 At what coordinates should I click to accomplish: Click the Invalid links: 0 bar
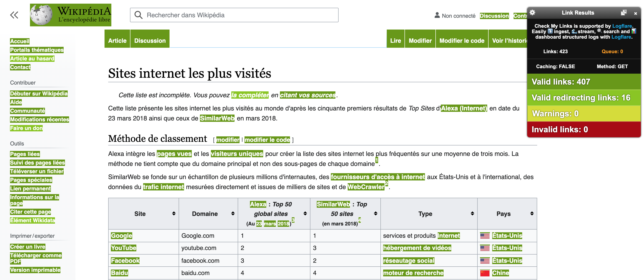pyautogui.click(x=584, y=130)
